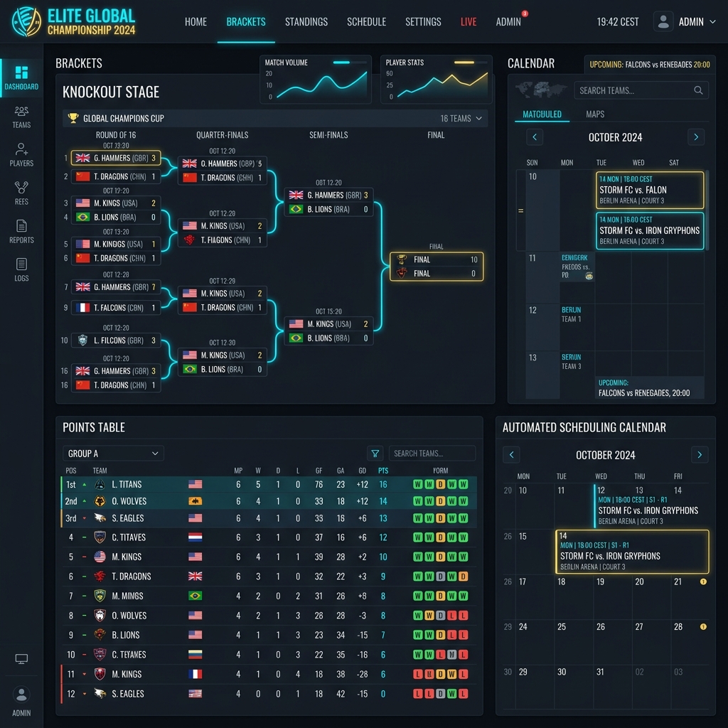The image size is (728, 728).
Task: Click the red notification badge on Admin
Action: click(x=525, y=14)
